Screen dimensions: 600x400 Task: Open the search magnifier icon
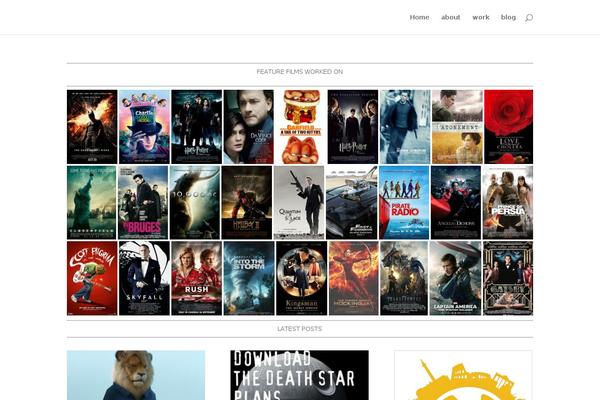click(528, 18)
